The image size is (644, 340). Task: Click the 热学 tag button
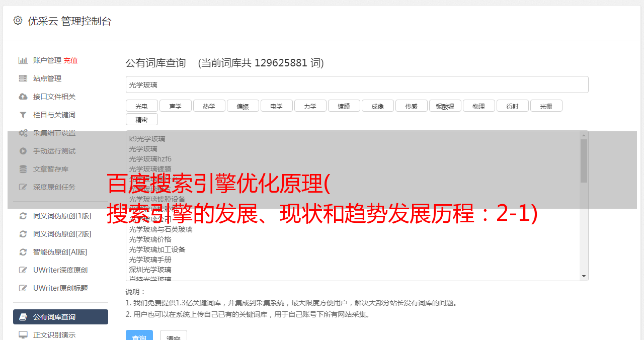tap(209, 106)
